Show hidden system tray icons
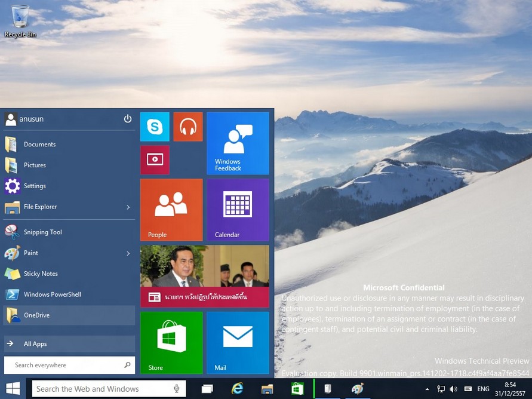Viewport: 532px width, 399px height. [x=427, y=389]
